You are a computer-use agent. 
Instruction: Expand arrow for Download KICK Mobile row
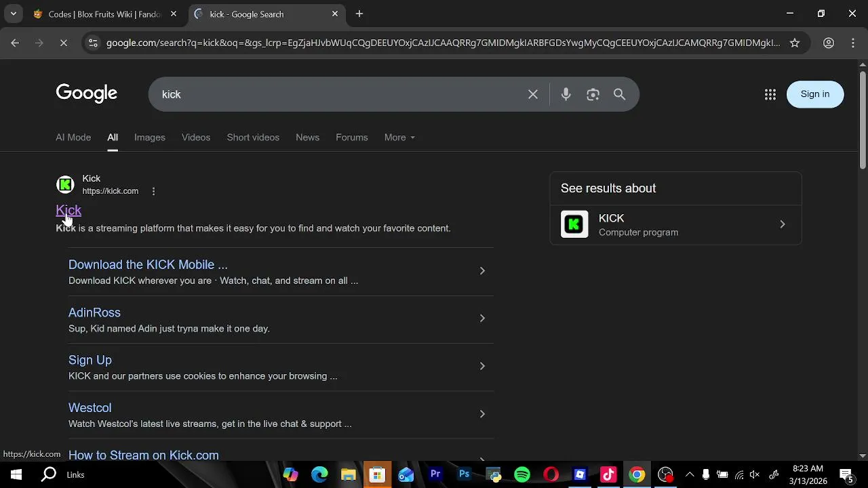pos(482,271)
